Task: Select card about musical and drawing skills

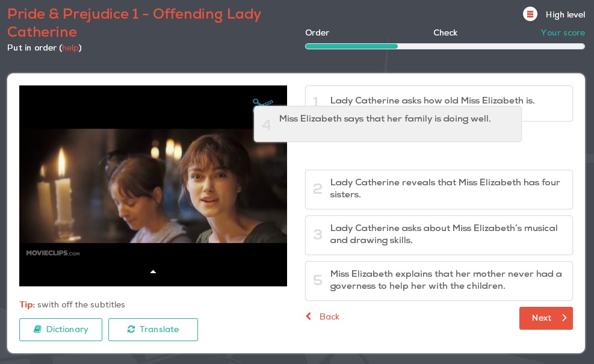Action: click(439, 235)
